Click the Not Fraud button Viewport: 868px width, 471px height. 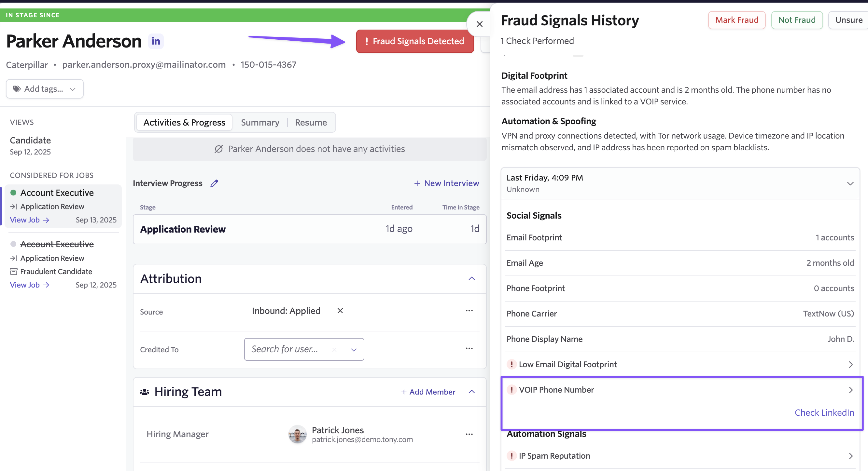pos(797,20)
